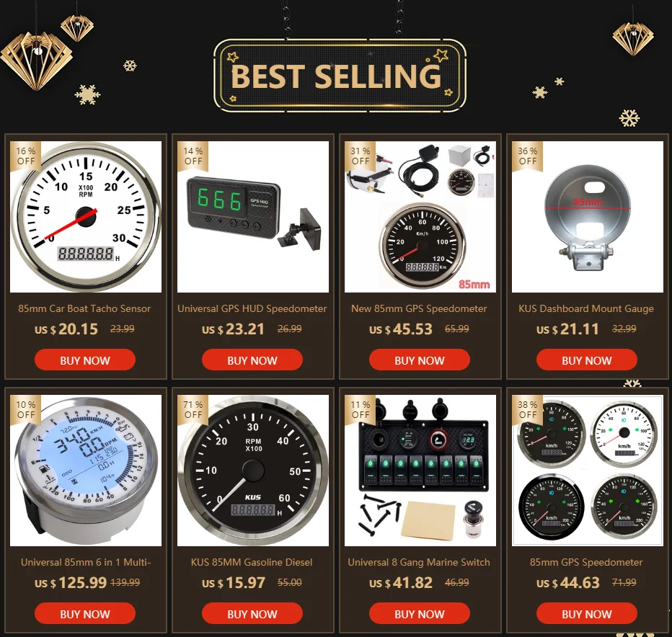Open the 'KUS Dashboard Mount Gauge' title link
Screen dimensions: 672x637
pos(586,309)
